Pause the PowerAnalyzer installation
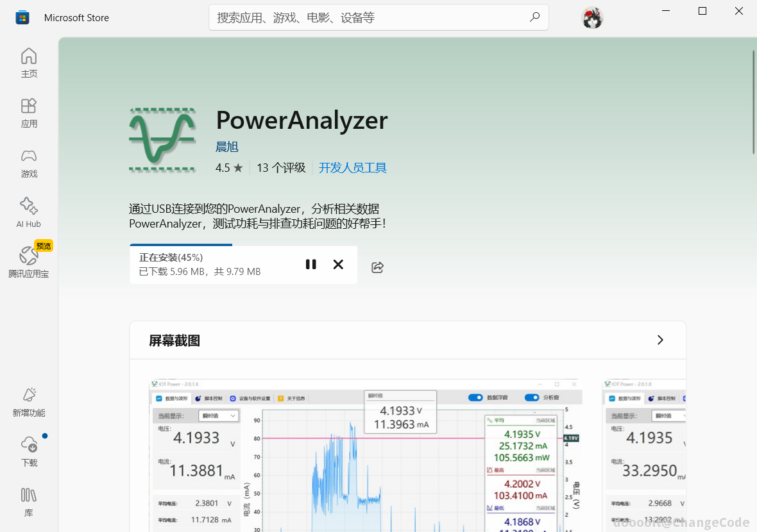This screenshot has width=757, height=532. pyautogui.click(x=311, y=264)
